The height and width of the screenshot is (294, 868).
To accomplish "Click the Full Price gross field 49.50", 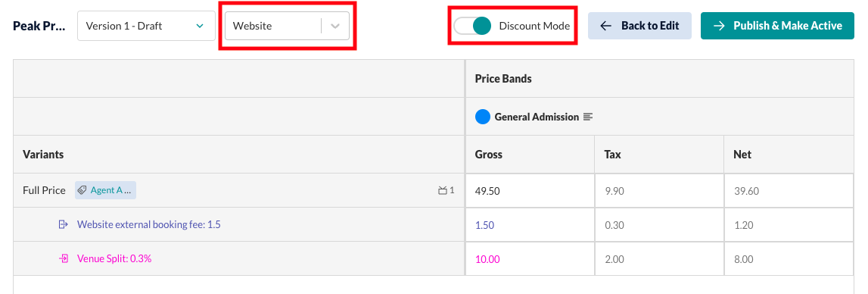I will click(x=530, y=191).
